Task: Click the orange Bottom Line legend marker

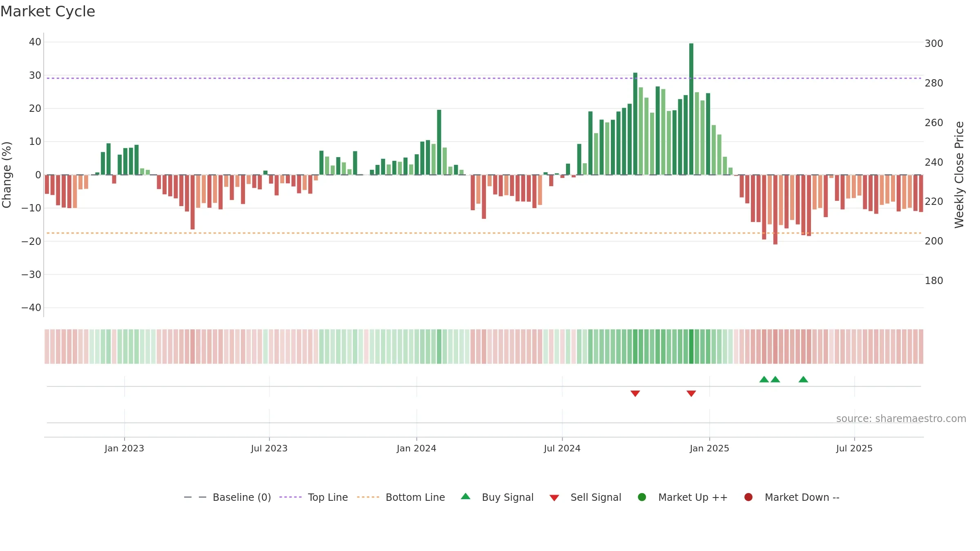Action: pyautogui.click(x=368, y=497)
